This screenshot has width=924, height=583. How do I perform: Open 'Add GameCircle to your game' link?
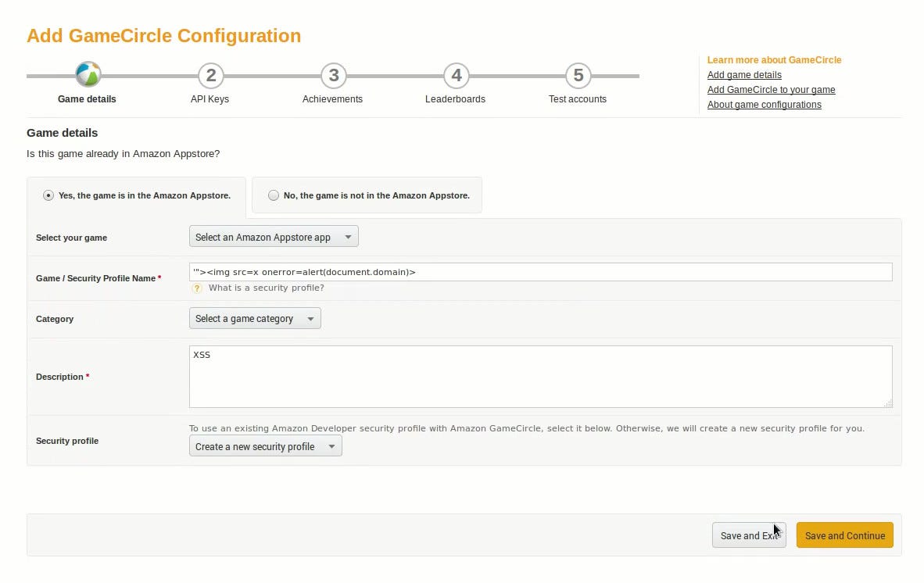pyautogui.click(x=771, y=90)
